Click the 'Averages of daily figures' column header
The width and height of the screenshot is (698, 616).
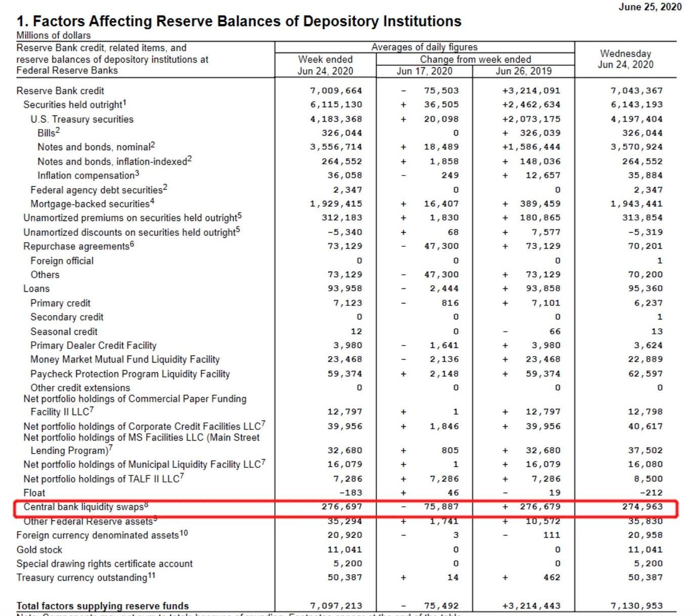[x=424, y=47]
